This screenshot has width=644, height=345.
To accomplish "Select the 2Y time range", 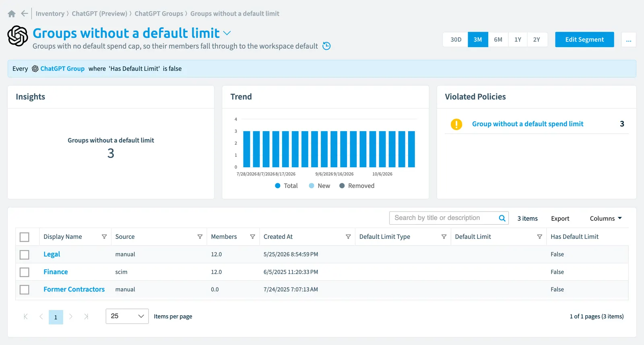I will point(537,40).
